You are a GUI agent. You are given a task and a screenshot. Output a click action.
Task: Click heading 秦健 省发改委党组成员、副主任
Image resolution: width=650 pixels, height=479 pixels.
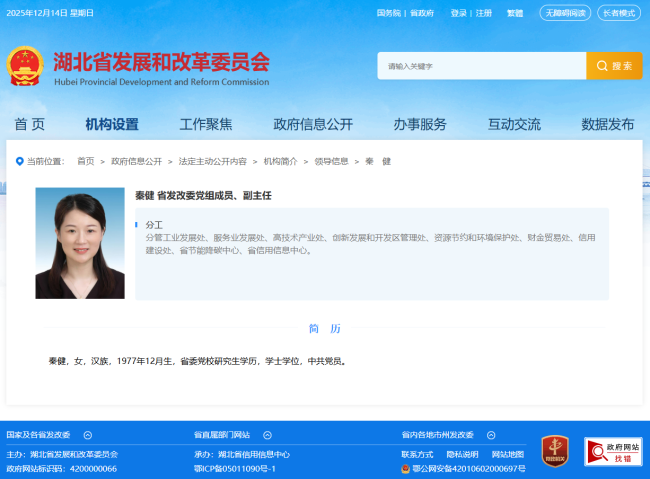[x=203, y=195]
